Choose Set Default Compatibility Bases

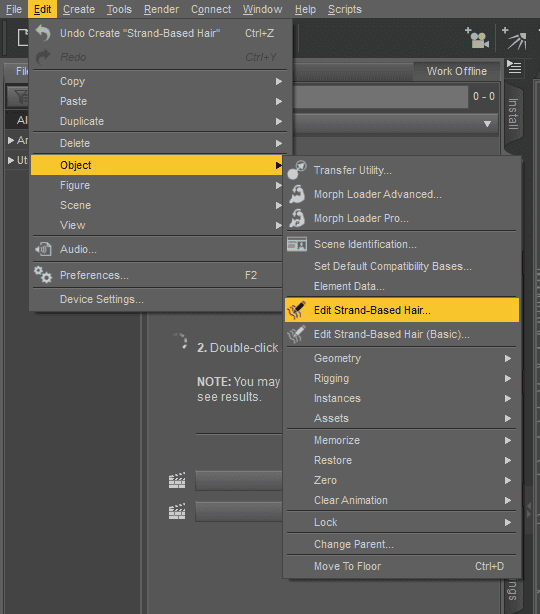(402, 266)
